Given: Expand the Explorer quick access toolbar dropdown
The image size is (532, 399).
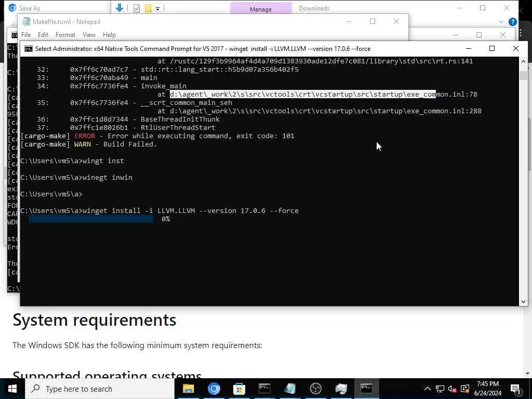Looking at the screenshot, I should point(158,9).
